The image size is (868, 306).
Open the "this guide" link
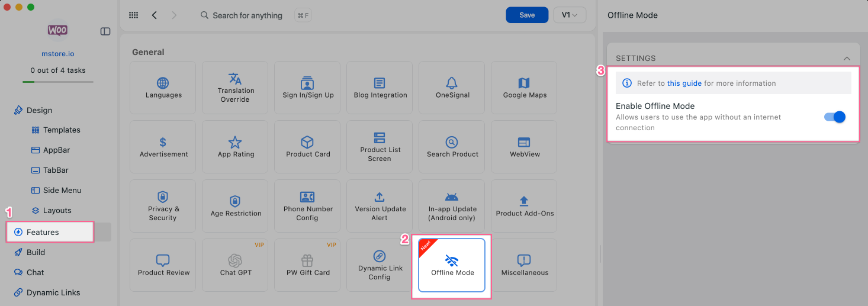(684, 83)
